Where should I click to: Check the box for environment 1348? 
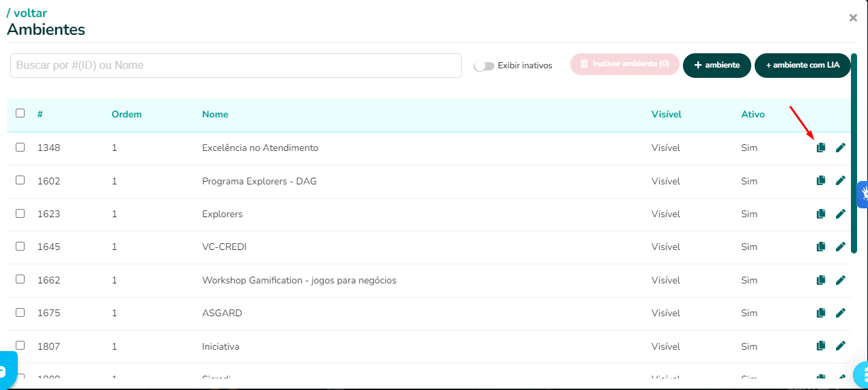click(x=20, y=147)
